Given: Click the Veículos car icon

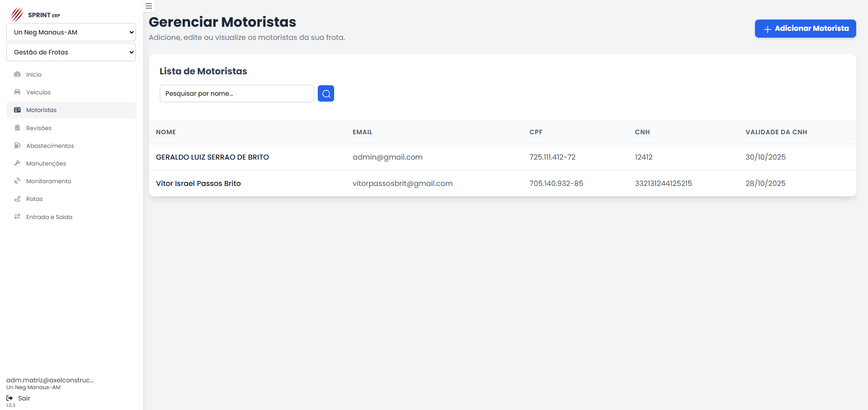Looking at the screenshot, I should 17,92.
